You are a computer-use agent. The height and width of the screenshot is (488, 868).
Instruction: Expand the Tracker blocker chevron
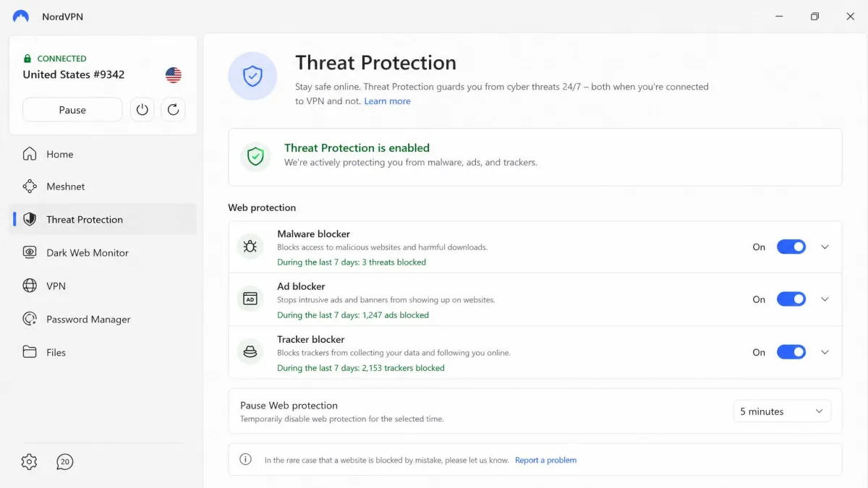coord(825,352)
